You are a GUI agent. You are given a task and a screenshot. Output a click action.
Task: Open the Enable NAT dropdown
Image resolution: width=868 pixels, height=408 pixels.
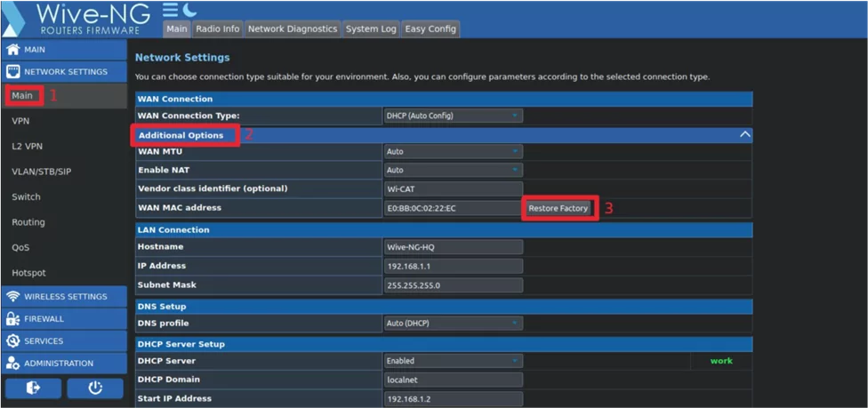[453, 170]
